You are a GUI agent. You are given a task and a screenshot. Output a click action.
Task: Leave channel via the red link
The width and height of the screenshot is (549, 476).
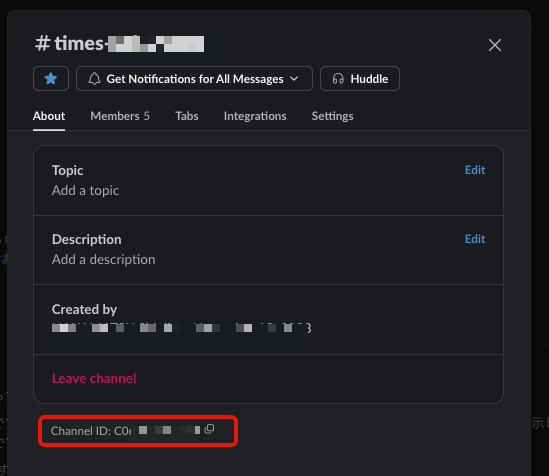click(x=94, y=378)
